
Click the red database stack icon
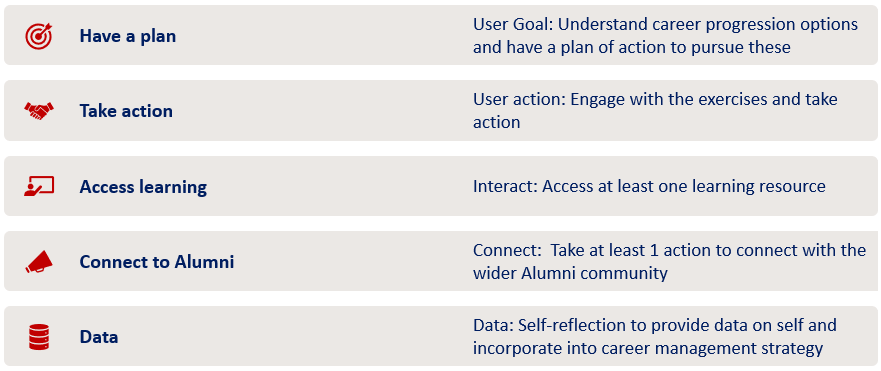39,337
